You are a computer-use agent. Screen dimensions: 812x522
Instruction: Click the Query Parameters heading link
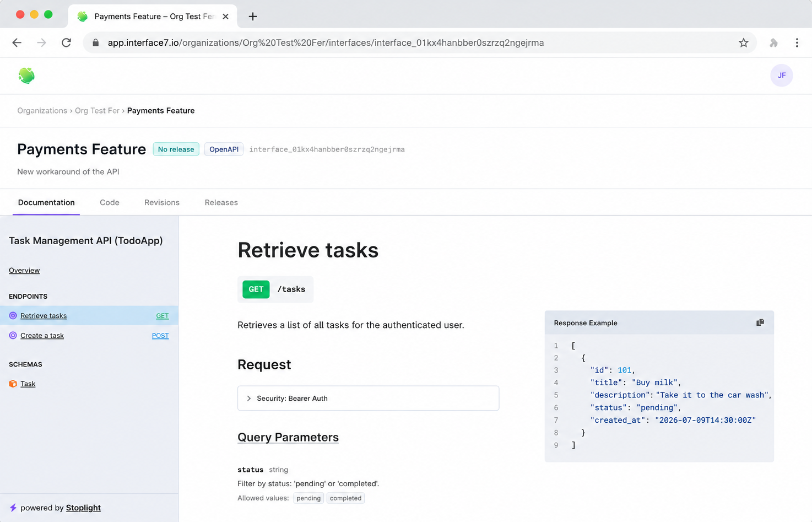point(288,437)
